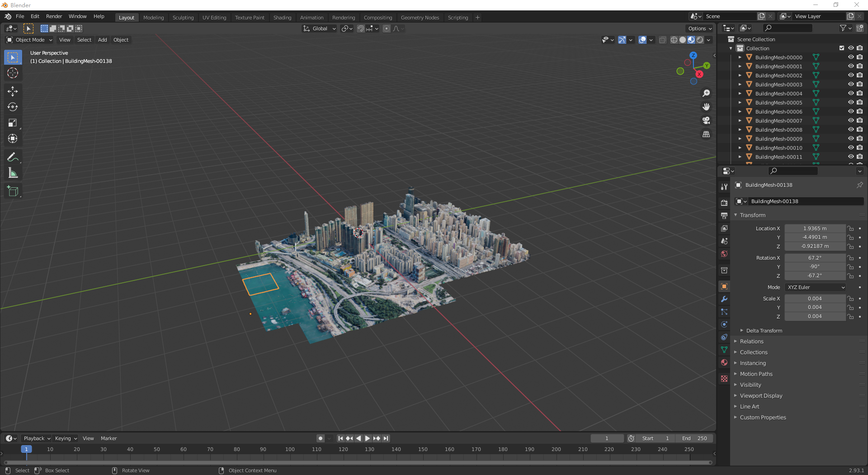Uncheck the Collection exclude checkbox
868x475 pixels.
point(842,48)
